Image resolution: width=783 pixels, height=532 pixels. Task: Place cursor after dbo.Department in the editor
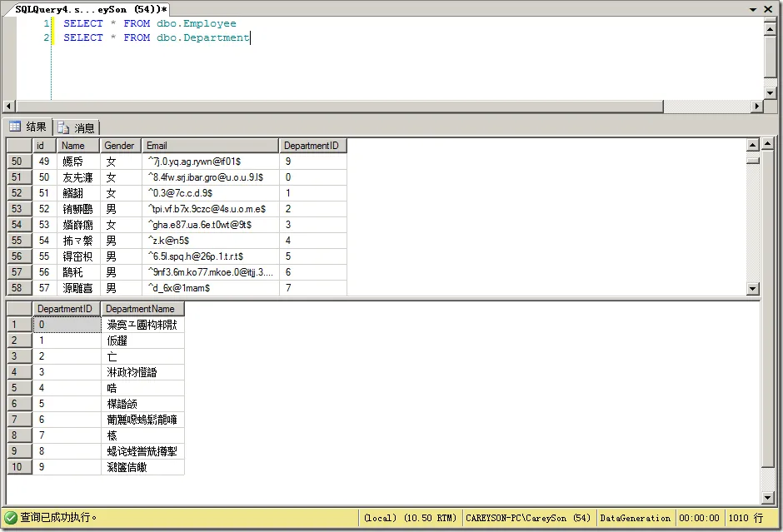(250, 38)
